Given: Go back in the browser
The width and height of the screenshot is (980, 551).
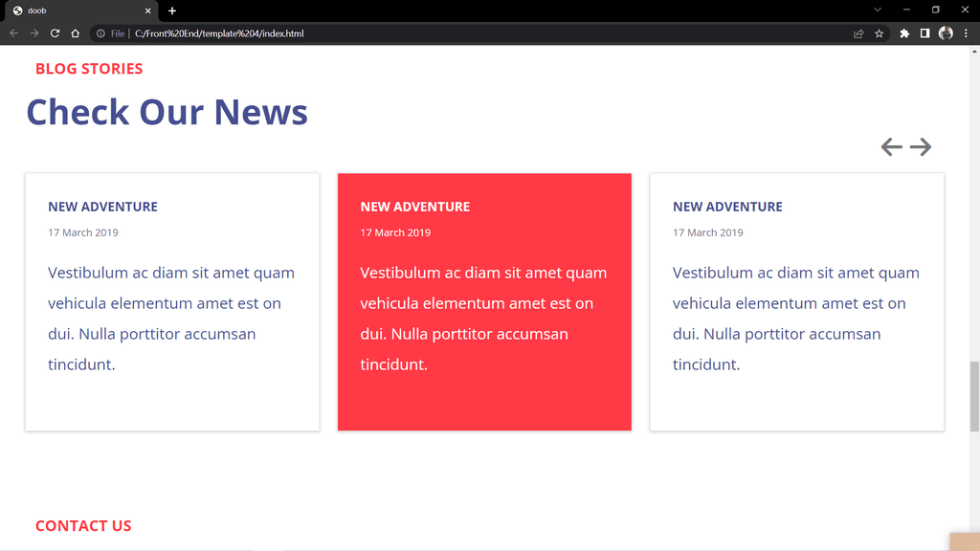Looking at the screenshot, I should (x=13, y=33).
